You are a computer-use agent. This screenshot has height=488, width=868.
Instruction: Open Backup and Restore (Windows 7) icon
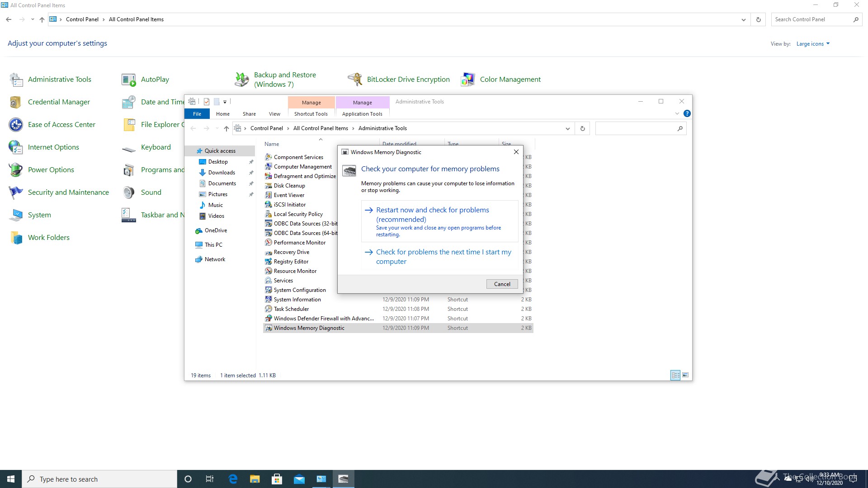[x=242, y=80]
